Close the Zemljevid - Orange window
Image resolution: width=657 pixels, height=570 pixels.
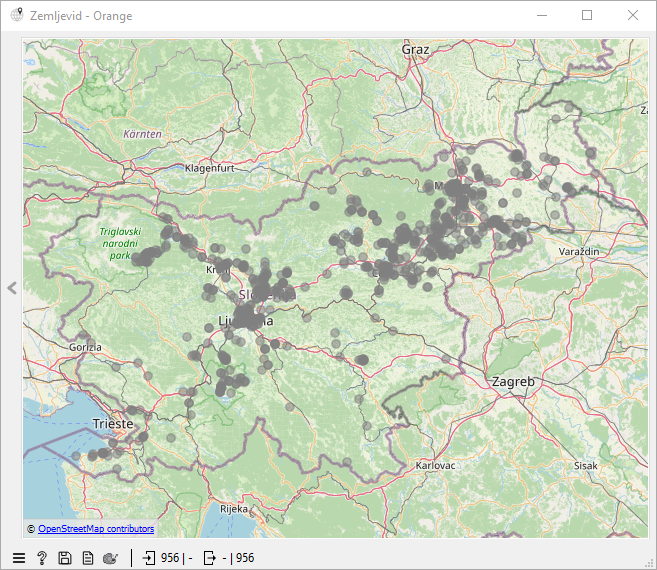(x=632, y=16)
